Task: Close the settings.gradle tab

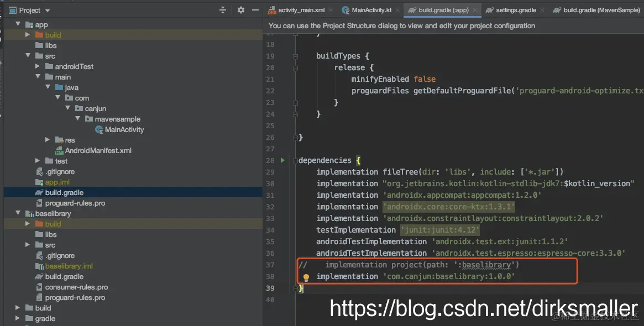Action: click(542, 10)
